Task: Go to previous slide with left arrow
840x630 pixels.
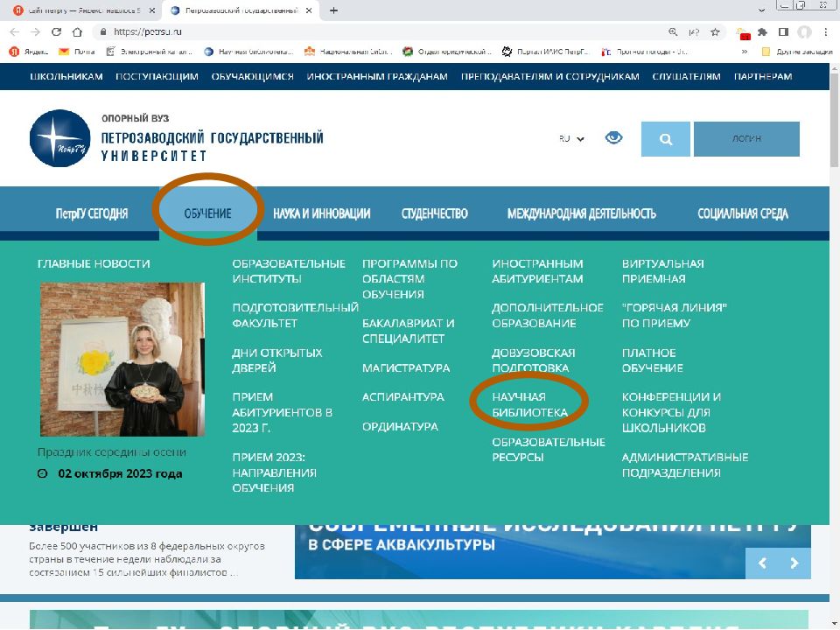Action: (x=762, y=563)
